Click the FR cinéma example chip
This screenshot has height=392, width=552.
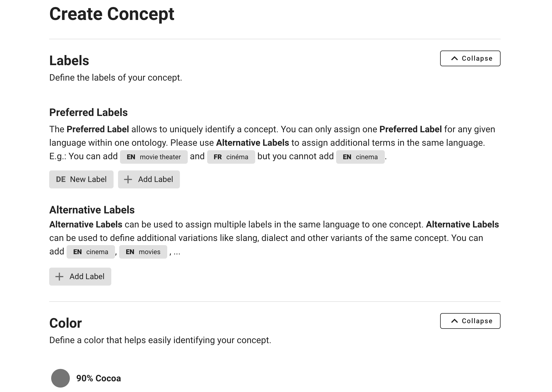coord(231,157)
